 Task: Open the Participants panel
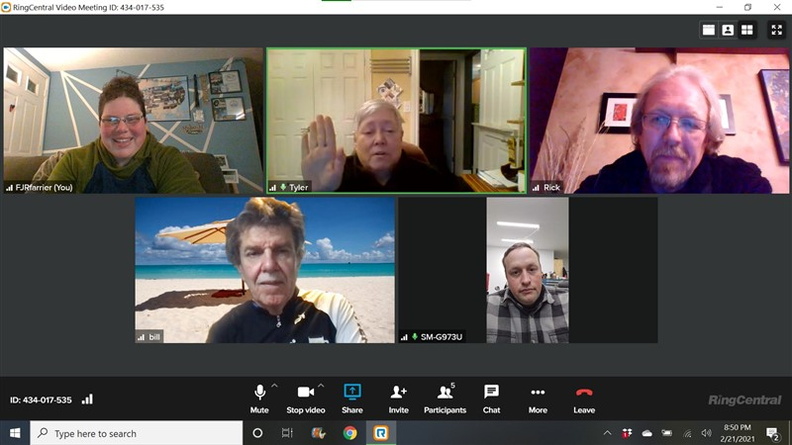(x=445, y=399)
